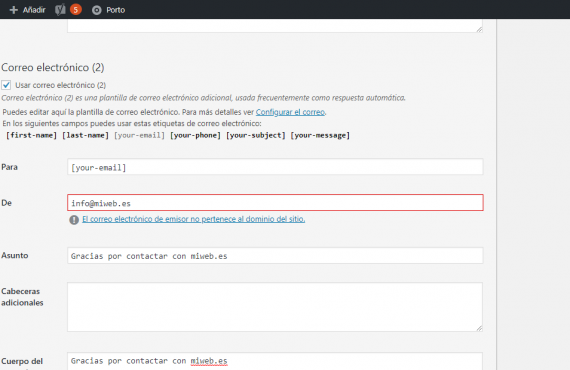
Task: Select the [first-name] mail tag
Action: 31,135
